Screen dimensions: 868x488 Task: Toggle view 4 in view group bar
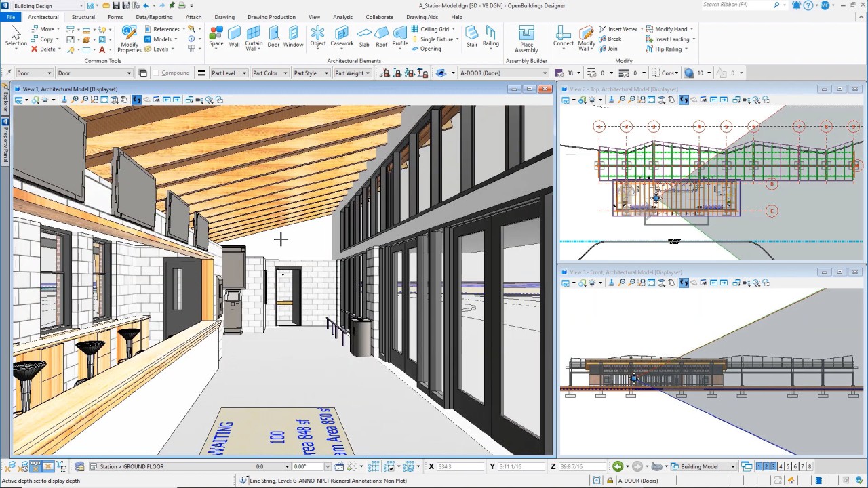click(x=781, y=466)
